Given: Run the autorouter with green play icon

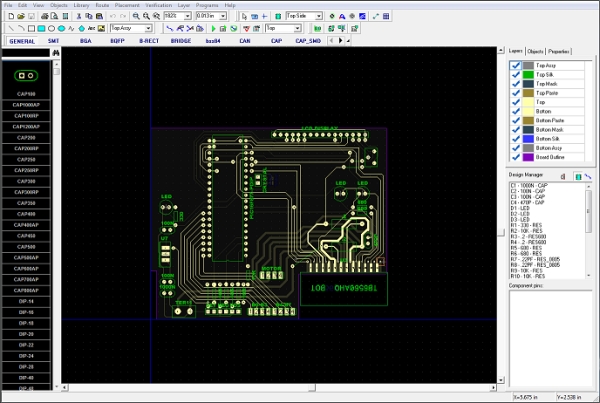Looking at the screenshot, I should (x=214, y=28).
